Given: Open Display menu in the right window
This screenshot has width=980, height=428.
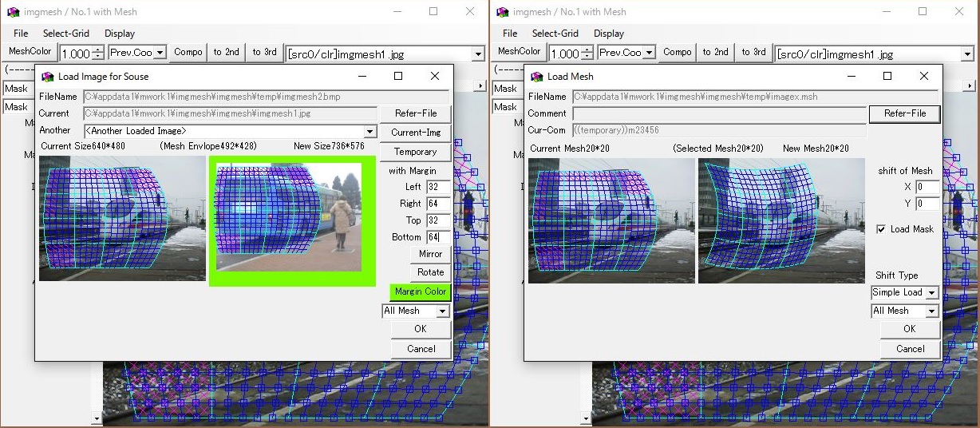Looking at the screenshot, I should (608, 34).
